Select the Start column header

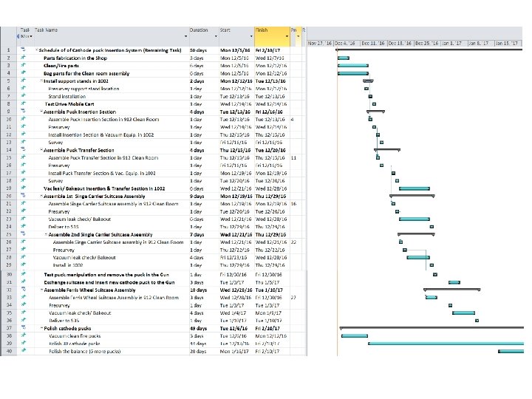236,36
